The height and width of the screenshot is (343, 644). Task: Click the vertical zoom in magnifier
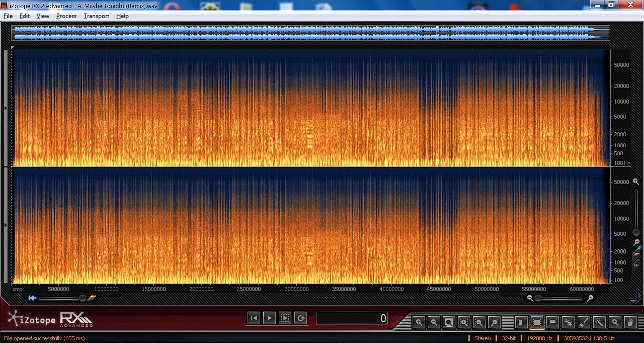[x=636, y=182]
